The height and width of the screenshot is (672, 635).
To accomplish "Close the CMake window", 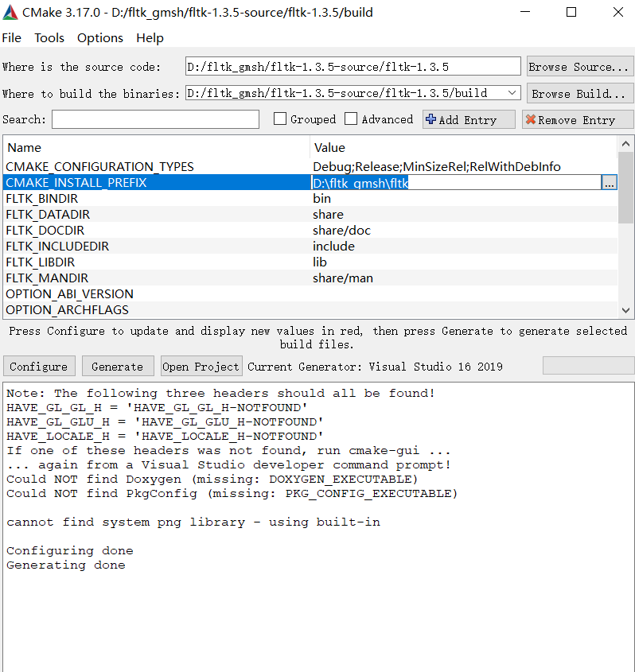I will pos(617,12).
